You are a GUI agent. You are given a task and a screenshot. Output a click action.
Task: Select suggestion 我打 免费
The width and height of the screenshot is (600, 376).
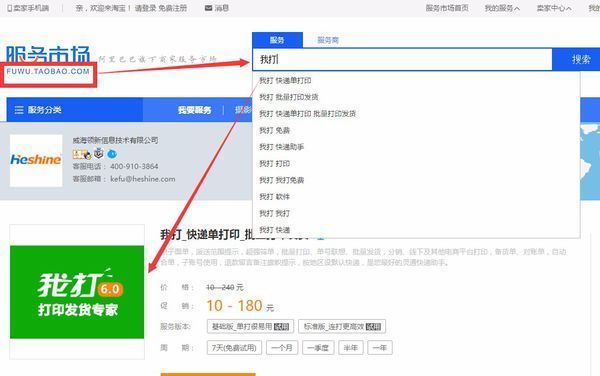pos(274,130)
